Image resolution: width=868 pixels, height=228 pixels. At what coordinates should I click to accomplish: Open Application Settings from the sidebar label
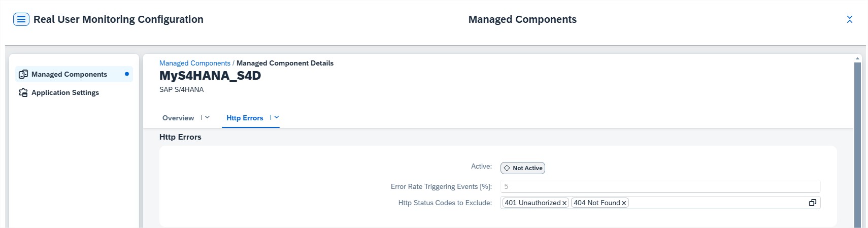point(65,92)
